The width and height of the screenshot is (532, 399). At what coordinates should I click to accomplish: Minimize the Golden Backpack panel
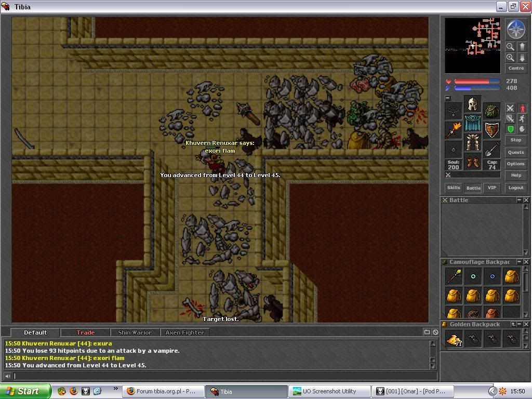519,324
